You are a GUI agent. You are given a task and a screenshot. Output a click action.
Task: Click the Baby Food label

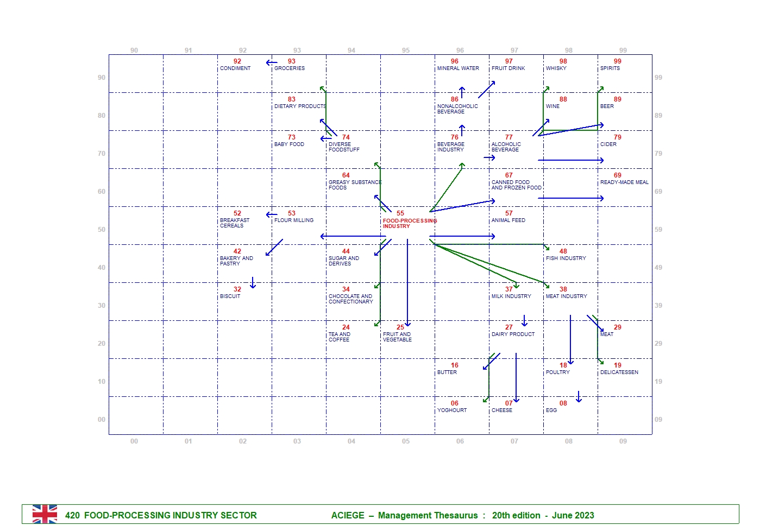coord(289,144)
